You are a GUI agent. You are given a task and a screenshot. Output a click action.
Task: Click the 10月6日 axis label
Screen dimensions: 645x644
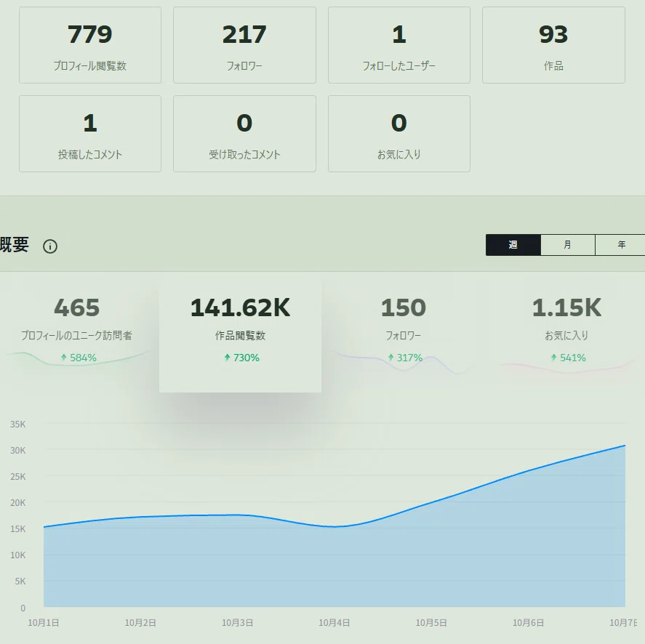click(528, 623)
